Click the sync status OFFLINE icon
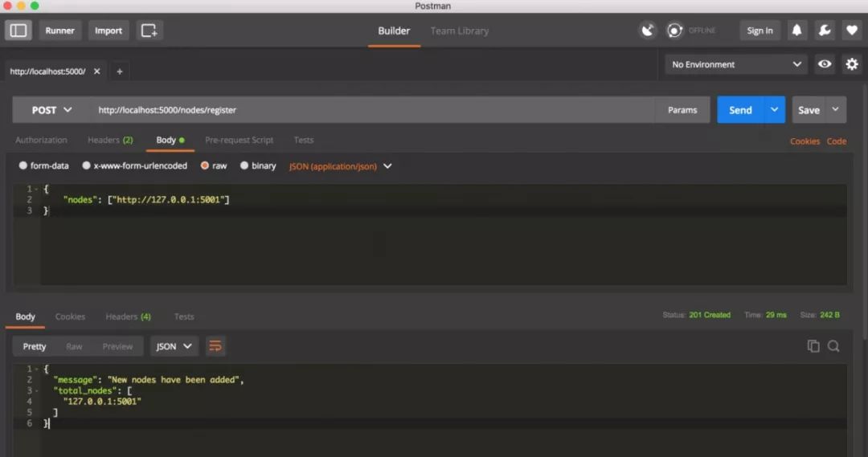This screenshot has height=457, width=868. point(674,31)
